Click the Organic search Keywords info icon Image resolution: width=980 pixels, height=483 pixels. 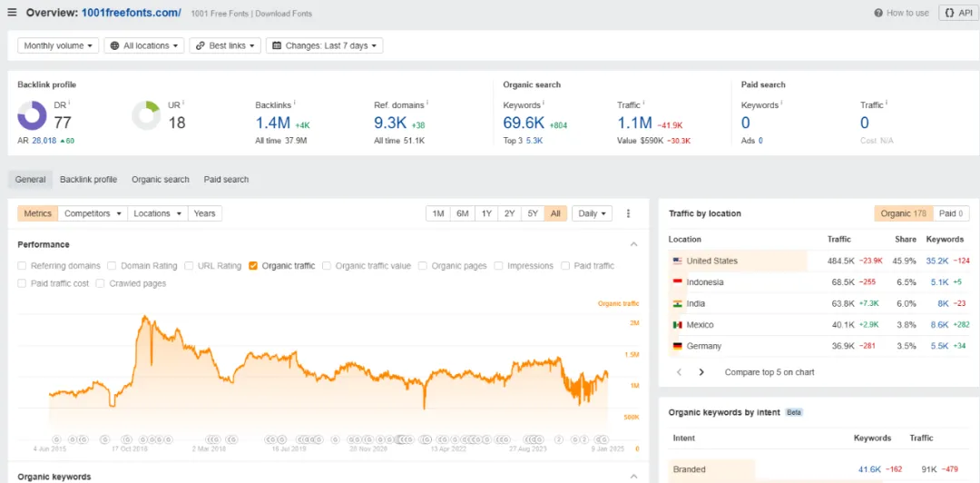coord(544,103)
